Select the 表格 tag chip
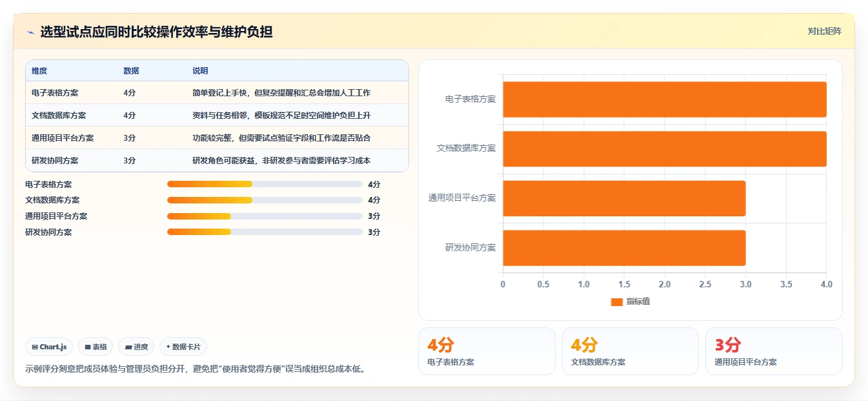 [96, 347]
